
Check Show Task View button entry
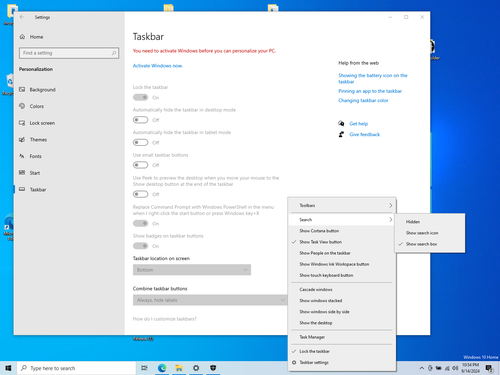[x=342, y=242]
